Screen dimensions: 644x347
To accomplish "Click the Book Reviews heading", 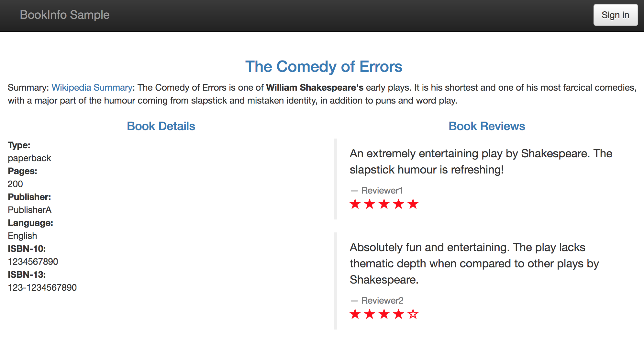I will [x=487, y=126].
